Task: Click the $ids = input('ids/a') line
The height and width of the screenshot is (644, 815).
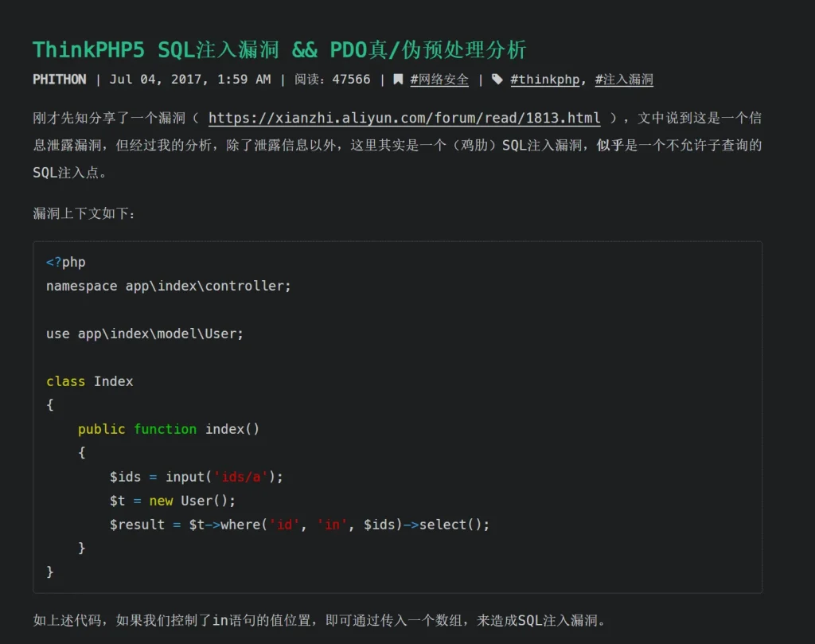Action: click(x=197, y=477)
